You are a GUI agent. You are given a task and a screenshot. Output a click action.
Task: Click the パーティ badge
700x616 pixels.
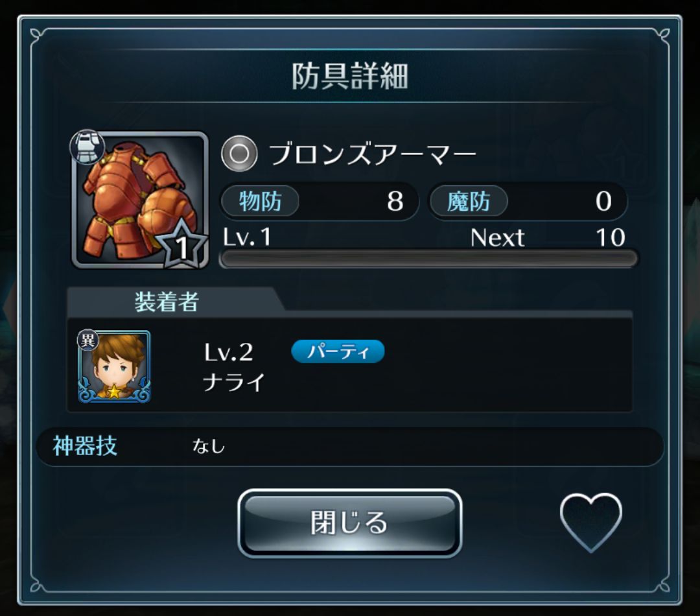coord(338,351)
